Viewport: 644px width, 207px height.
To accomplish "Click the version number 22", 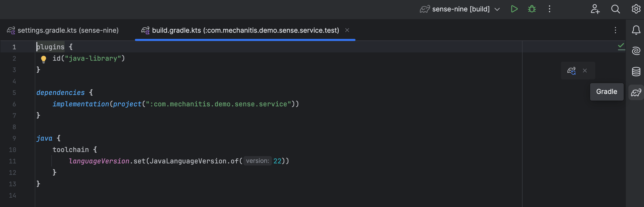I will tap(277, 161).
